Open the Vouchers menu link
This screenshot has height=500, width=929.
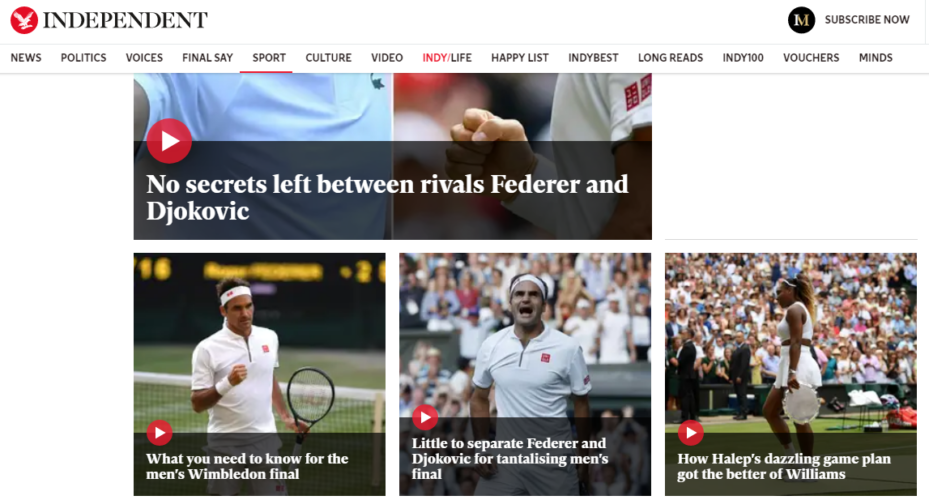811,58
